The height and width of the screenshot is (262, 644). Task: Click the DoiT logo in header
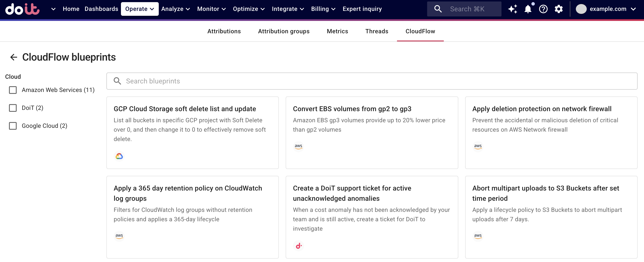click(22, 9)
